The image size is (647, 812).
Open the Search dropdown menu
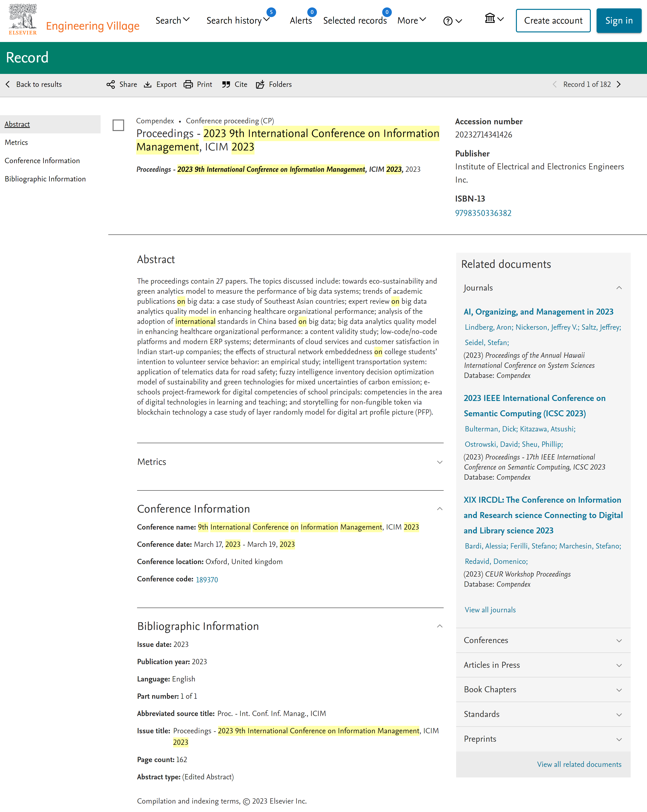pyautogui.click(x=172, y=21)
